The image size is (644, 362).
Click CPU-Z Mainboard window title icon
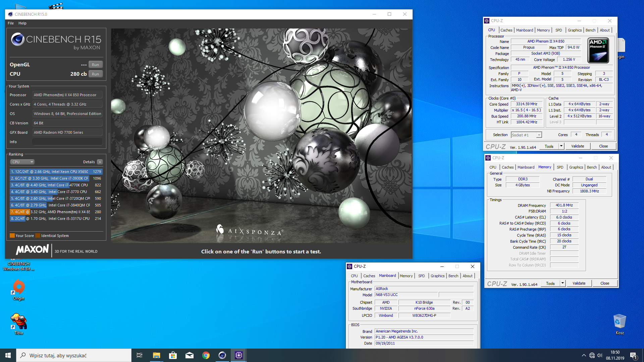(350, 266)
